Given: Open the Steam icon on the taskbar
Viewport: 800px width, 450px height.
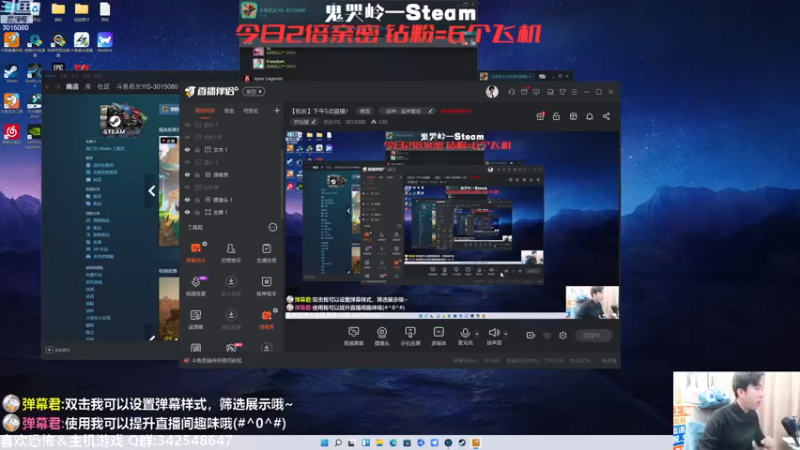Looking at the screenshot, I should pos(462,443).
